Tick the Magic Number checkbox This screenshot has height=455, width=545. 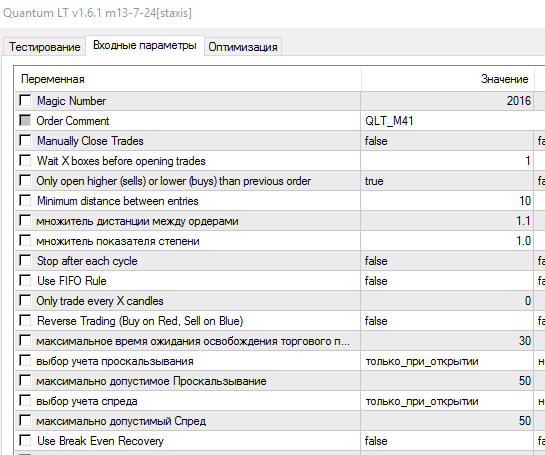pyautogui.click(x=25, y=101)
